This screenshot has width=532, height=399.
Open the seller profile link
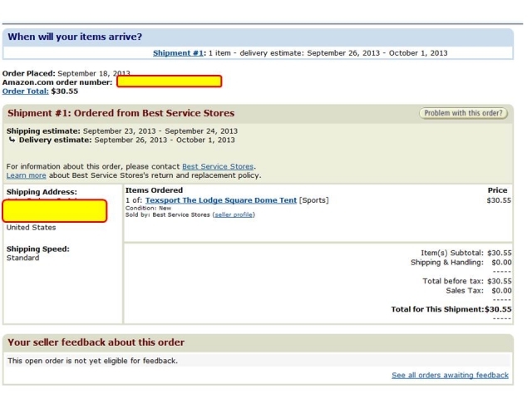pos(234,214)
